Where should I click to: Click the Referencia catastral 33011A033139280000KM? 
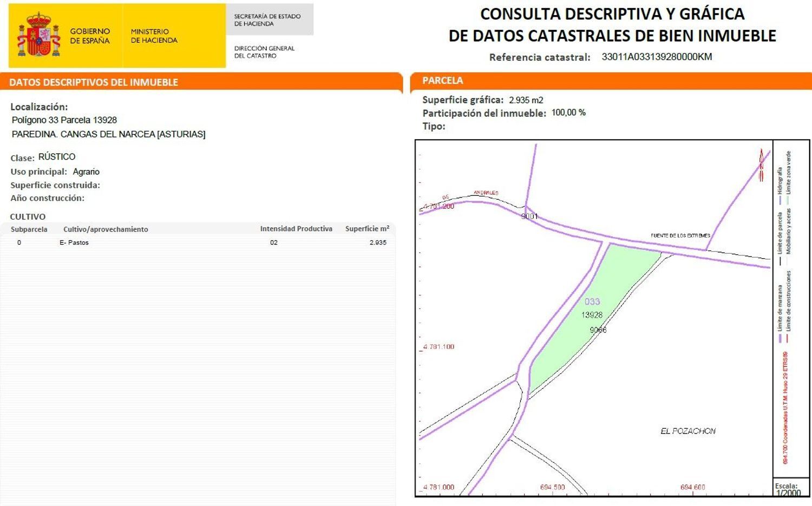click(x=656, y=56)
